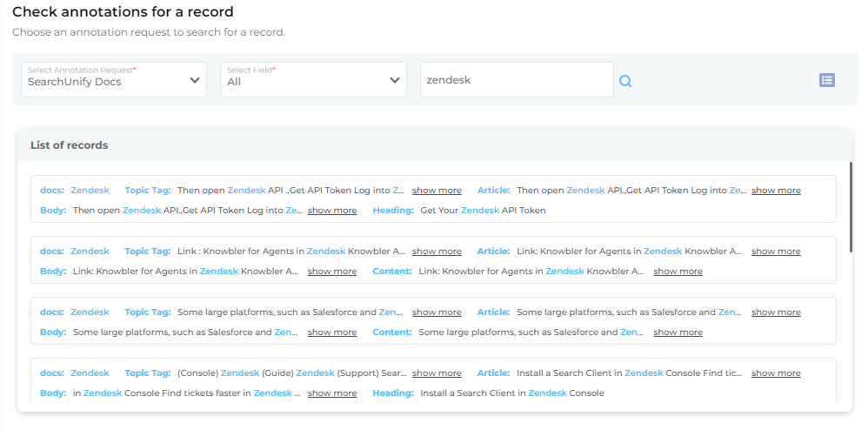Show more of first record's Article

[x=776, y=190]
